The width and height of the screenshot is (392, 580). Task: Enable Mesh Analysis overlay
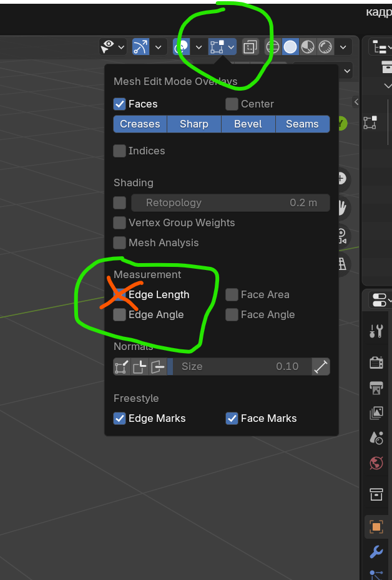(x=120, y=243)
